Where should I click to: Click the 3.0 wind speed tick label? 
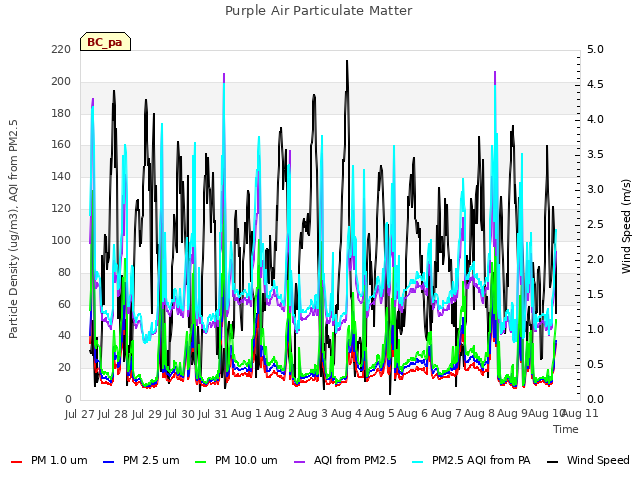[x=595, y=190]
